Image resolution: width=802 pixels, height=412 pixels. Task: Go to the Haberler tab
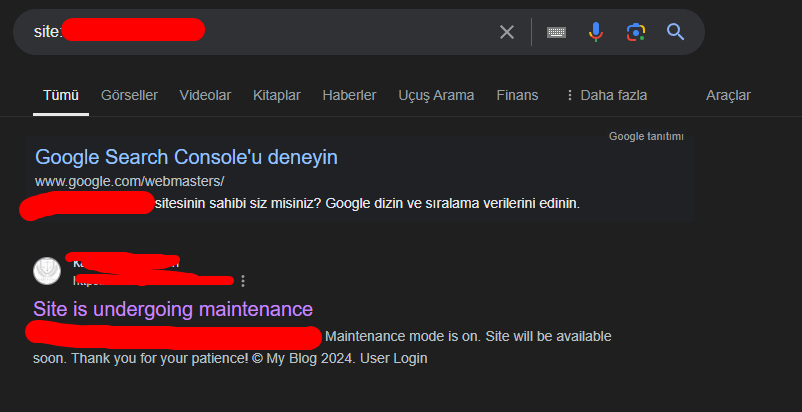click(x=349, y=96)
